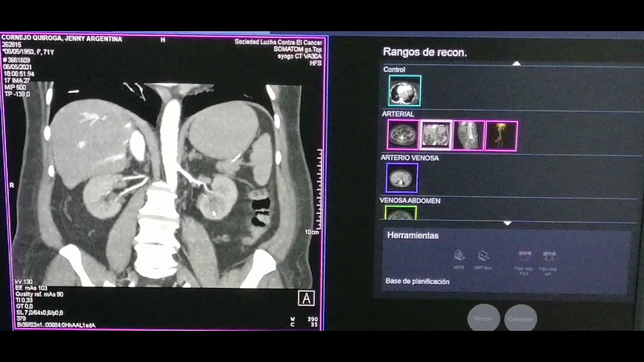644x362 pixels.
Task: Select the coronal ARTERIAL recon thumbnail
Action: [436, 135]
